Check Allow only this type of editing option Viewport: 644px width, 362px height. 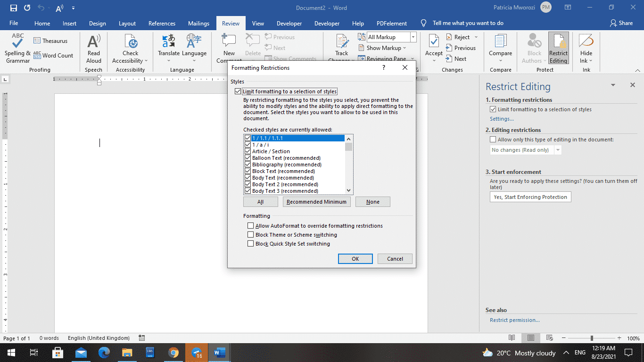[493, 139]
